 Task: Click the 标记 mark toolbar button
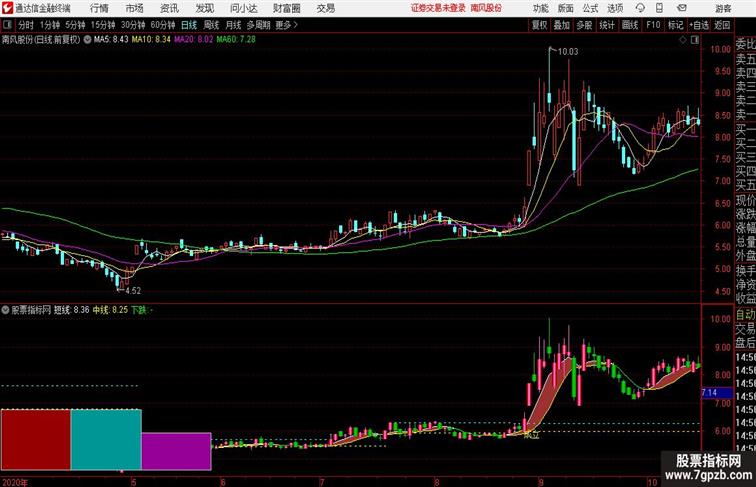click(x=675, y=25)
